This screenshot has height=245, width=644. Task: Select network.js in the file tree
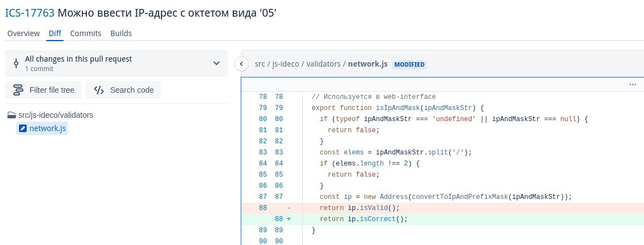47,129
